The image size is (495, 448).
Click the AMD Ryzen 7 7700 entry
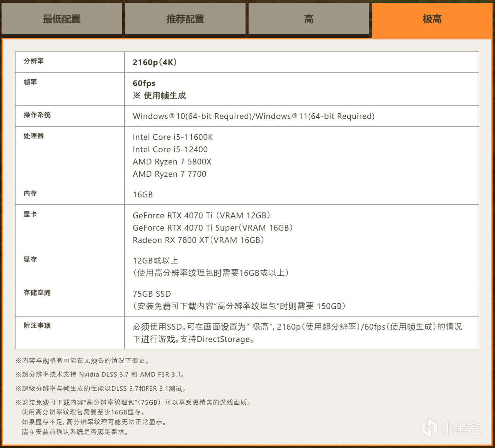click(169, 174)
